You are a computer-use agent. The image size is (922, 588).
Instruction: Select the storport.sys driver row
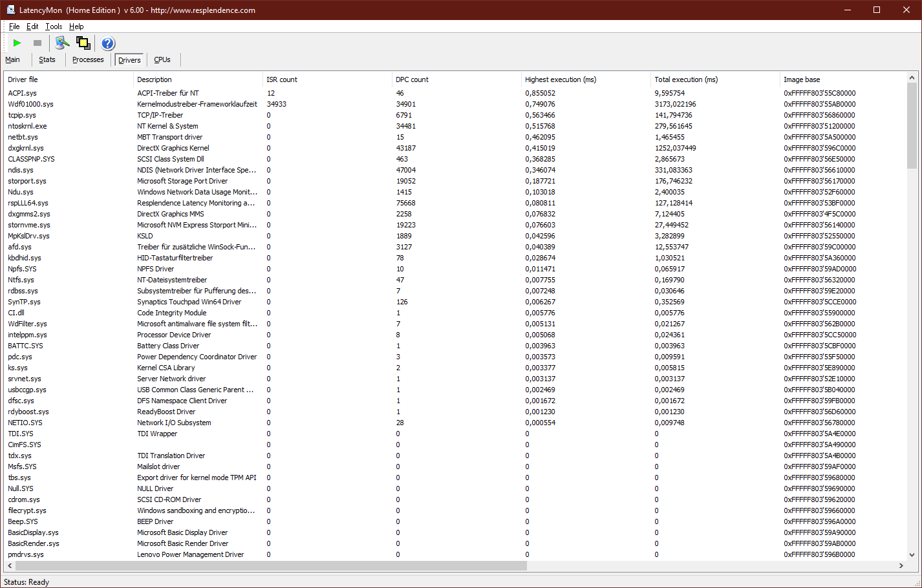tap(455, 181)
